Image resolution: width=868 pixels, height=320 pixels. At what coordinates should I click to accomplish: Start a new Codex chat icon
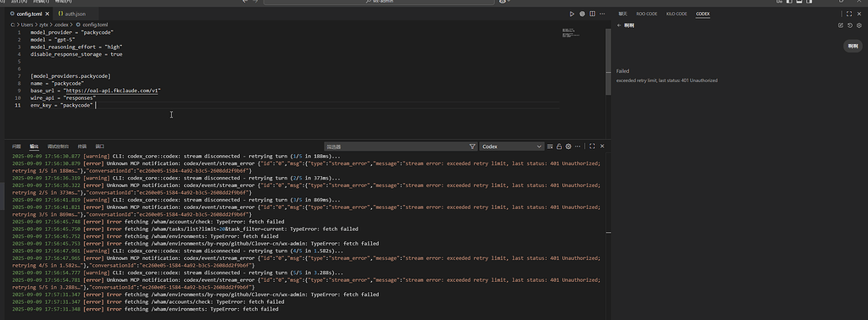[841, 25]
